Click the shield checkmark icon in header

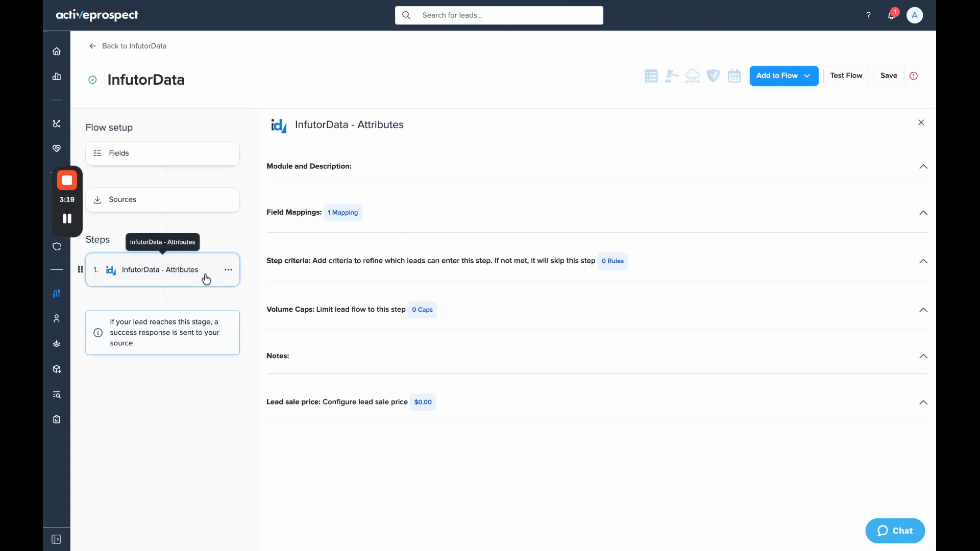tap(714, 76)
